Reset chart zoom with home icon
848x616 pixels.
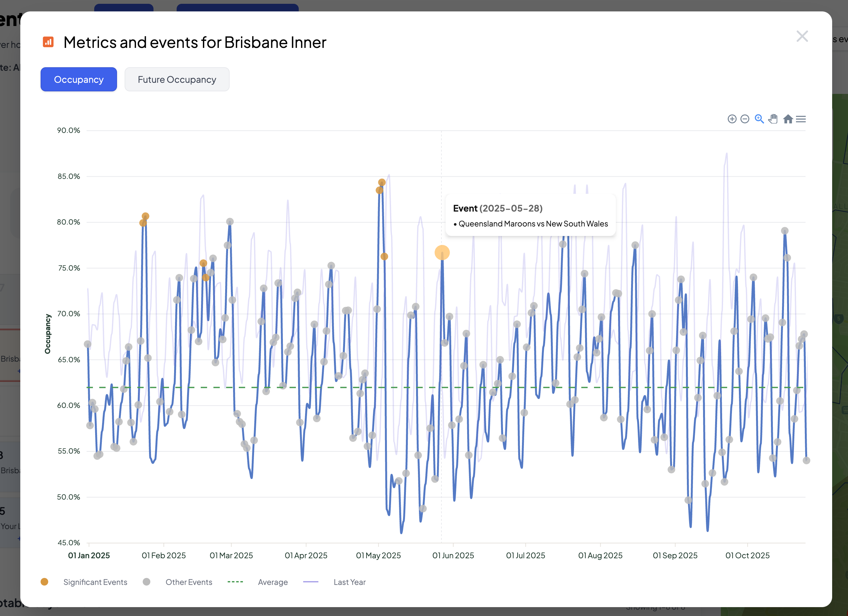[x=788, y=119]
